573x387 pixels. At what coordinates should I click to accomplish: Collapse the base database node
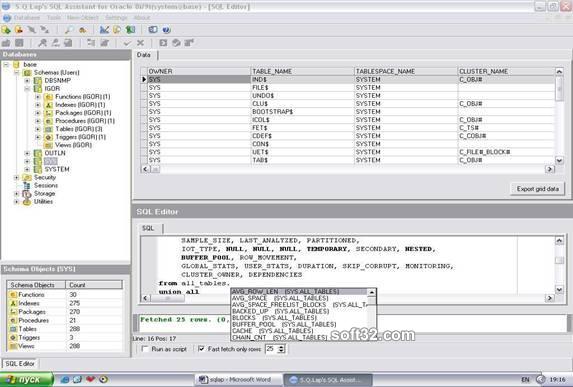(6, 65)
